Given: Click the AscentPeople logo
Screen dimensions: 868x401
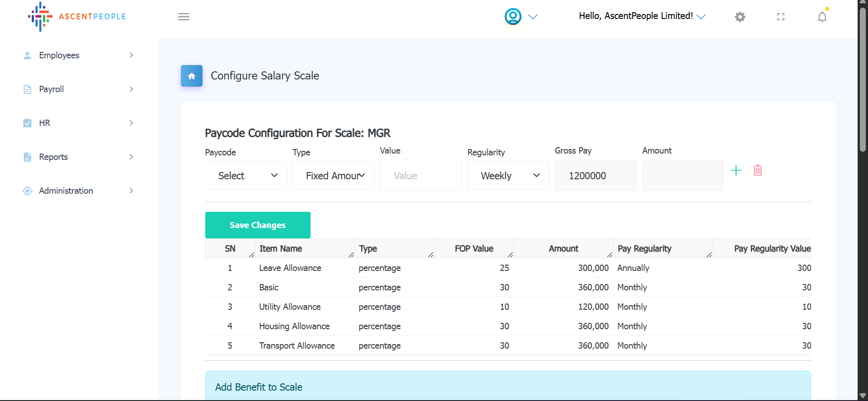Looking at the screenshot, I should click(77, 17).
